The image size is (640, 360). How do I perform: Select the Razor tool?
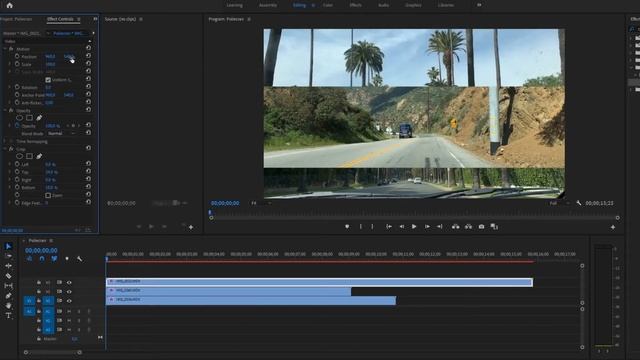click(x=8, y=276)
